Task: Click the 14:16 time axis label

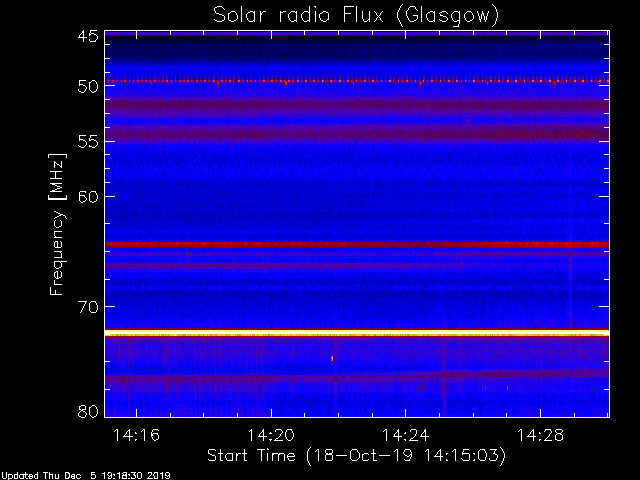Action: coord(136,435)
